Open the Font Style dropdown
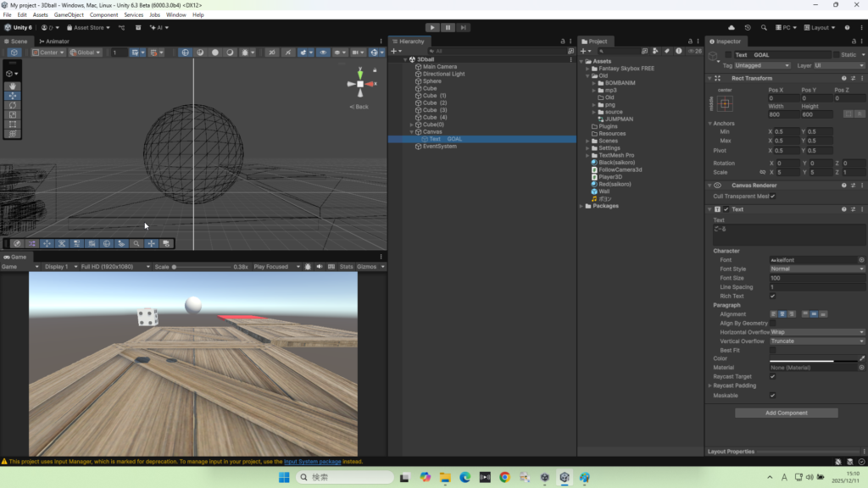Screen dimensions: 868x488 816,269
